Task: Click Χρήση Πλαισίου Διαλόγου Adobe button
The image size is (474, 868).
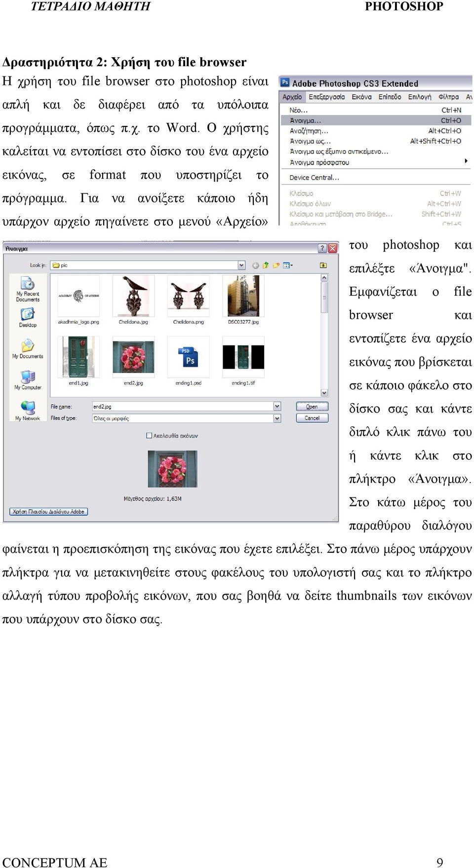Action: (48, 512)
